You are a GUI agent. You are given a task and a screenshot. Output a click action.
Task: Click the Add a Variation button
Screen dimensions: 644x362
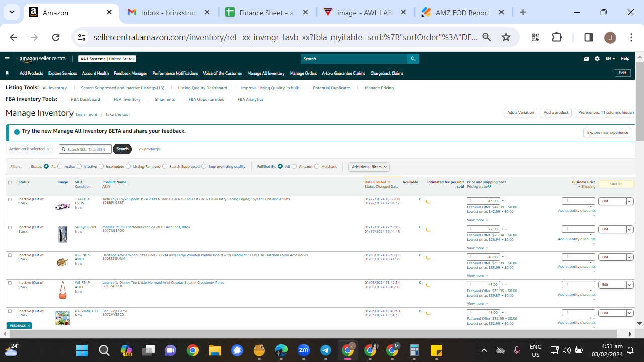[x=521, y=112]
